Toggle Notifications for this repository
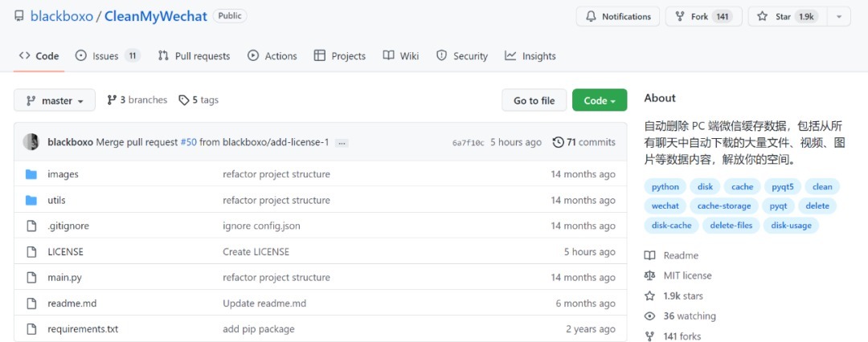This screenshot has width=868, height=342. click(x=618, y=16)
